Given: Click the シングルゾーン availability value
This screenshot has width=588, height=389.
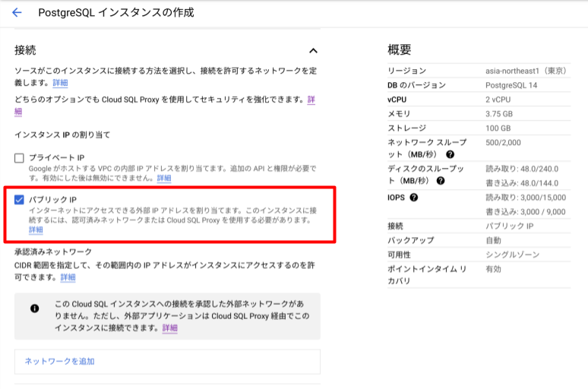Looking at the screenshot, I should click(512, 255).
